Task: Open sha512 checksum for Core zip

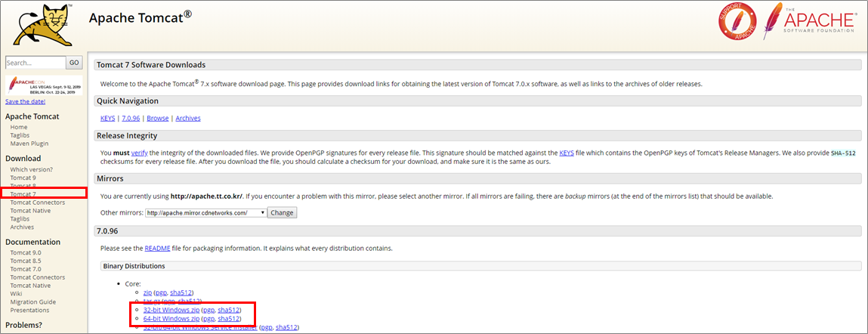Action: pos(181,292)
